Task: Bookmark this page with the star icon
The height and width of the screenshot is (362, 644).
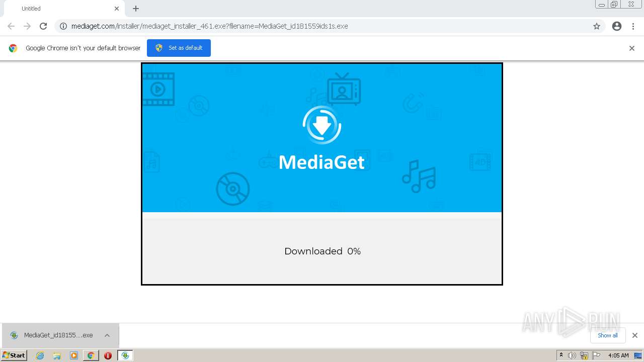Action: (x=597, y=26)
